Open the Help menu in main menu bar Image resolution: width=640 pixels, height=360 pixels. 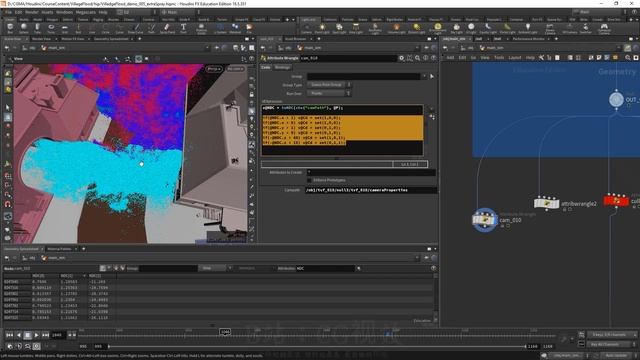[103, 12]
